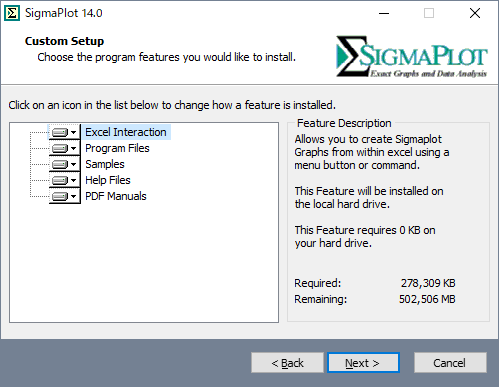Click the Feature Description group label
The width and height of the screenshot is (499, 387).
click(x=344, y=123)
